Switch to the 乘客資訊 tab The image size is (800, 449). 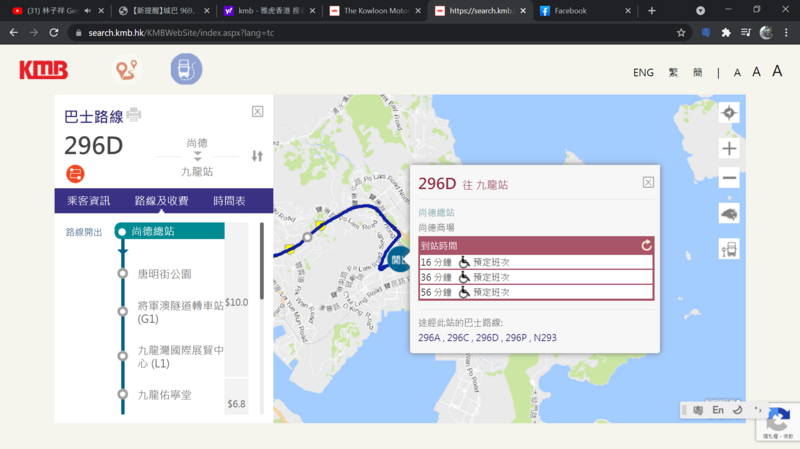tap(88, 201)
